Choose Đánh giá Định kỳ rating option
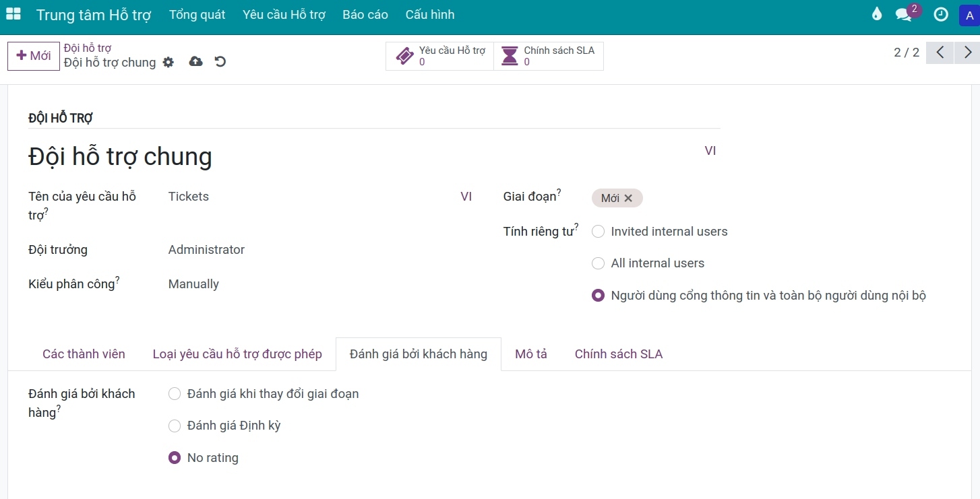Screen dimensions: 980x499 175,426
